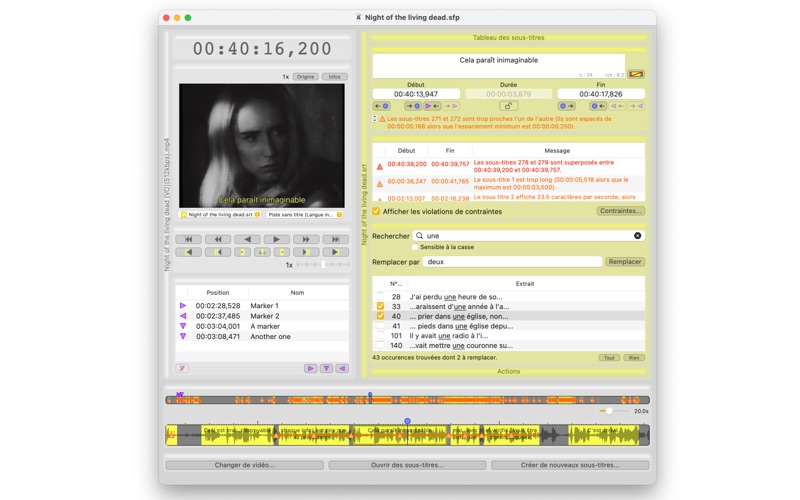Open the Contraintes... settings
Image resolution: width=800 pixels, height=500 pixels.
pos(620,211)
